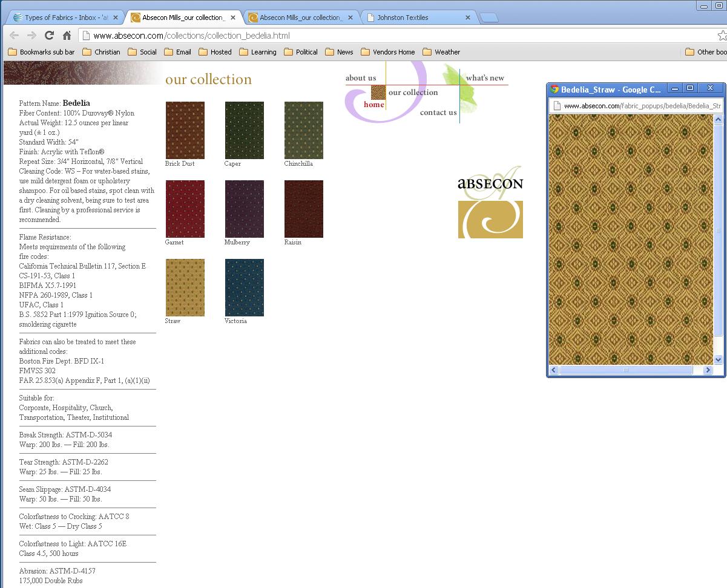The width and height of the screenshot is (727, 588).
Task: Click the 'Break Strength: ASTM-D-5034' line
Action: [65, 435]
